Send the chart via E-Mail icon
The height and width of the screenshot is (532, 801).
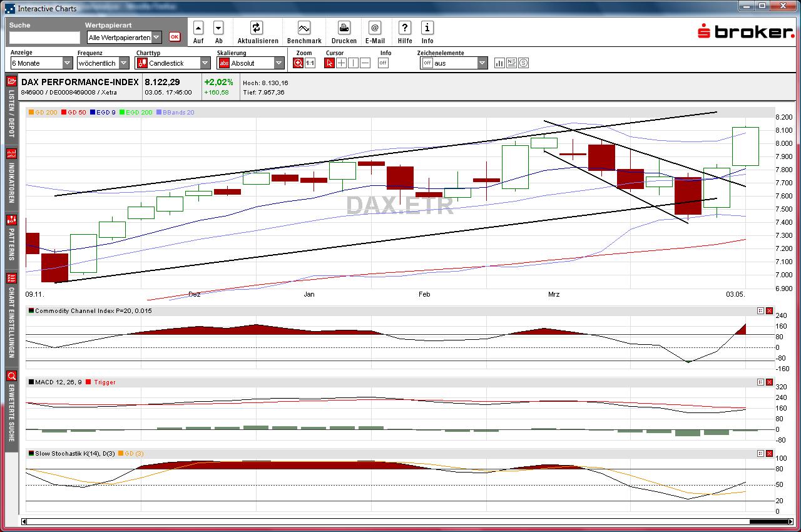coord(375,28)
